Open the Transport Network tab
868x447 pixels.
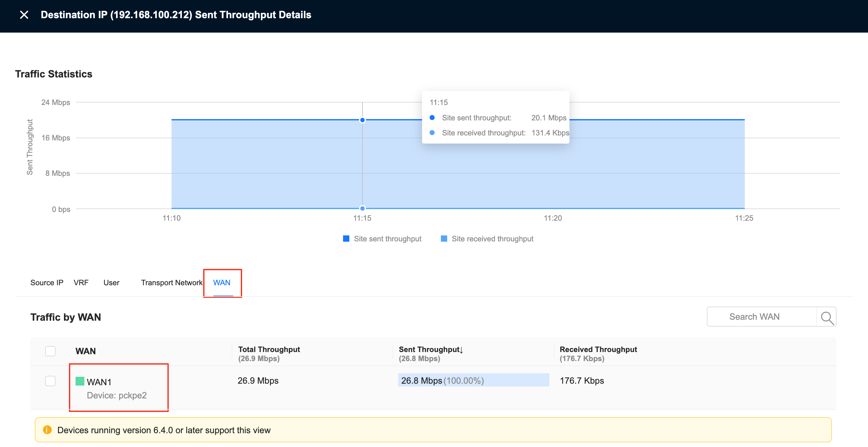(172, 283)
